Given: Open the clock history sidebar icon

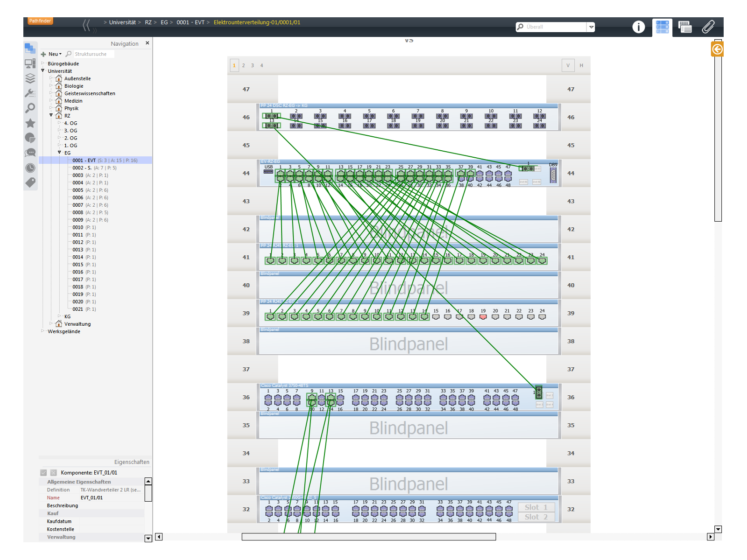Looking at the screenshot, I should tap(30, 168).
